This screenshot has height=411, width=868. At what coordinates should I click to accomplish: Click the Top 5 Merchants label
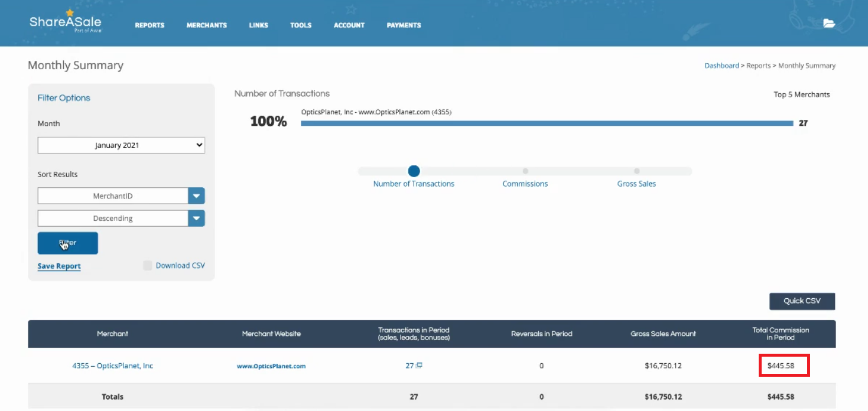point(802,94)
